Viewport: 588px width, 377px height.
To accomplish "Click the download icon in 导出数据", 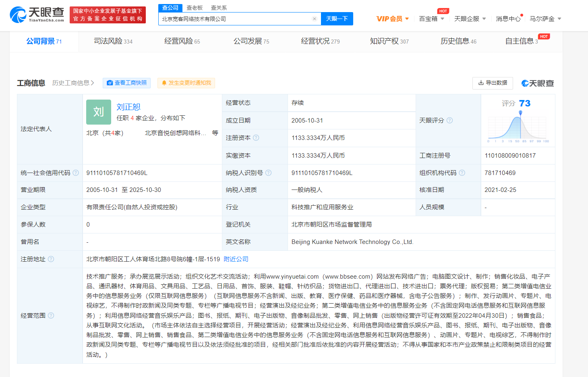I will (x=481, y=83).
